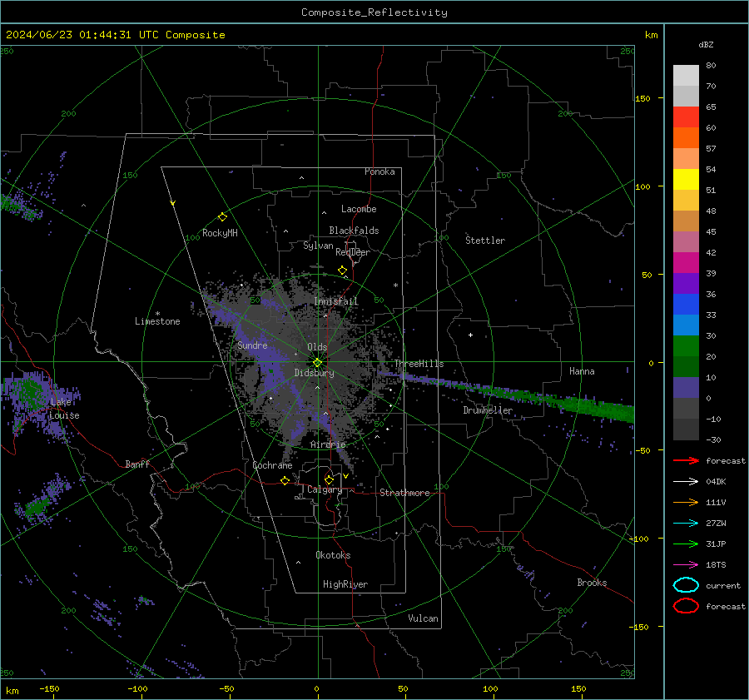
Task: Choose the magenta 18TS arrow legend icon
Action: coord(686,564)
